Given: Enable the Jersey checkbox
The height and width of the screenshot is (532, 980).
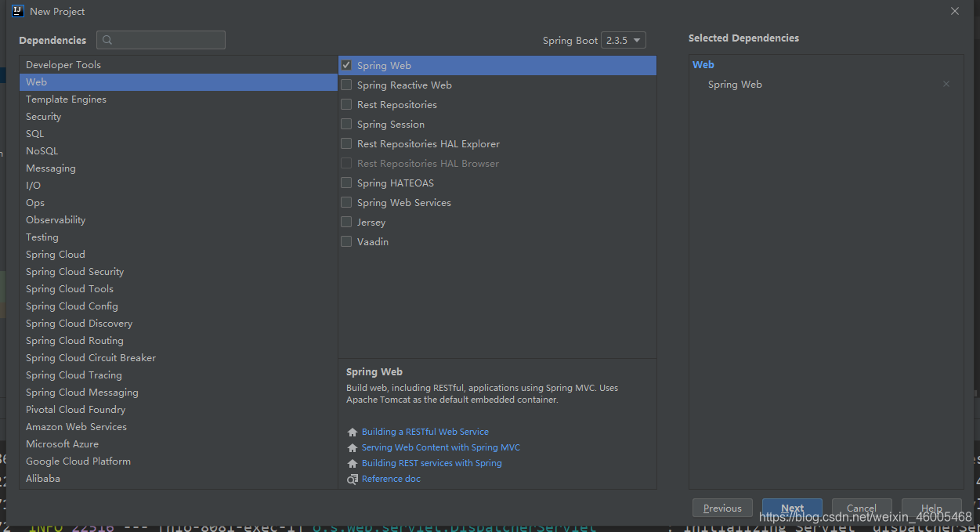Looking at the screenshot, I should point(346,222).
